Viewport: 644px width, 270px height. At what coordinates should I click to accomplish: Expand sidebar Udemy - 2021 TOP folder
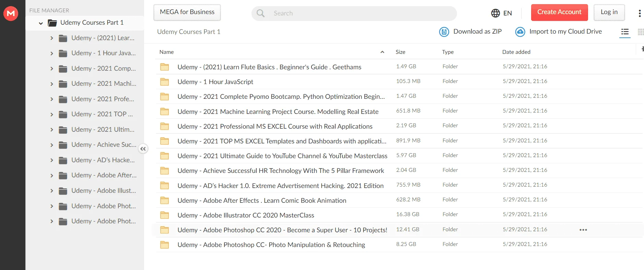52,114
